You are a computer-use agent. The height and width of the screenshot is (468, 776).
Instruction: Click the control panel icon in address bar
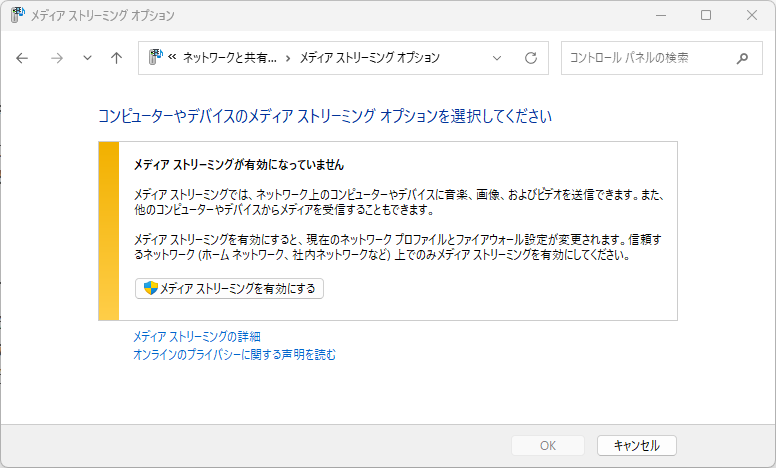coord(156,58)
